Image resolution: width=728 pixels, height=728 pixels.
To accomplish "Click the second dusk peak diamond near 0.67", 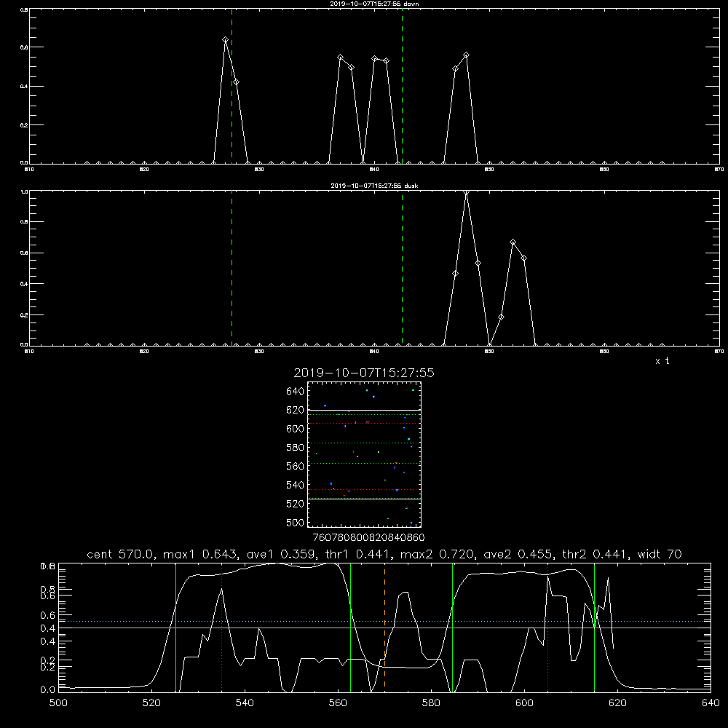I will pos(513,242).
